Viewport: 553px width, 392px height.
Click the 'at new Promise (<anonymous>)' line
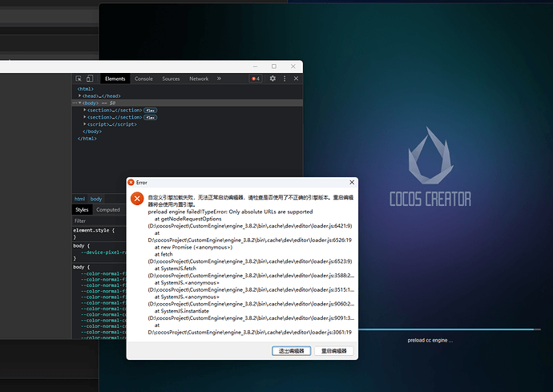193,248
